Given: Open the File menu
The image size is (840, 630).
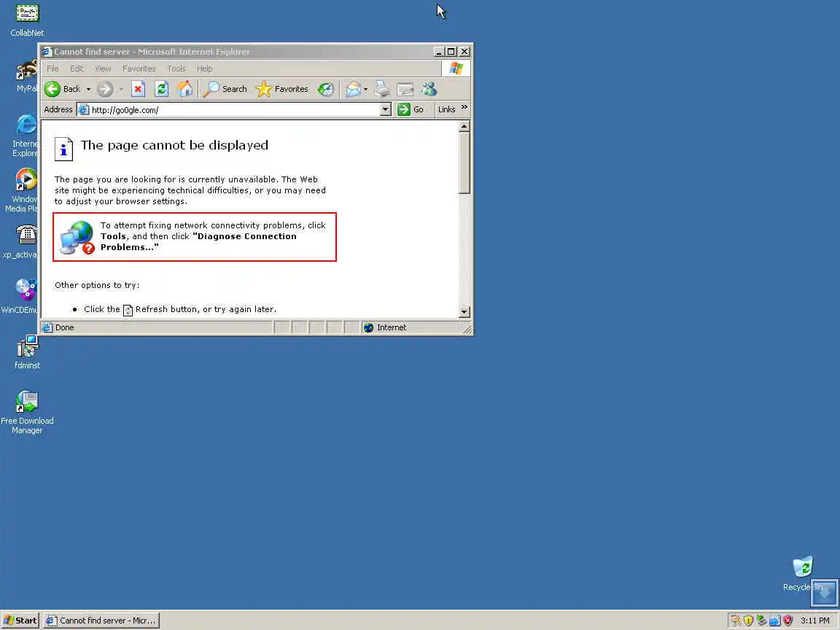Looking at the screenshot, I should click(x=52, y=69).
